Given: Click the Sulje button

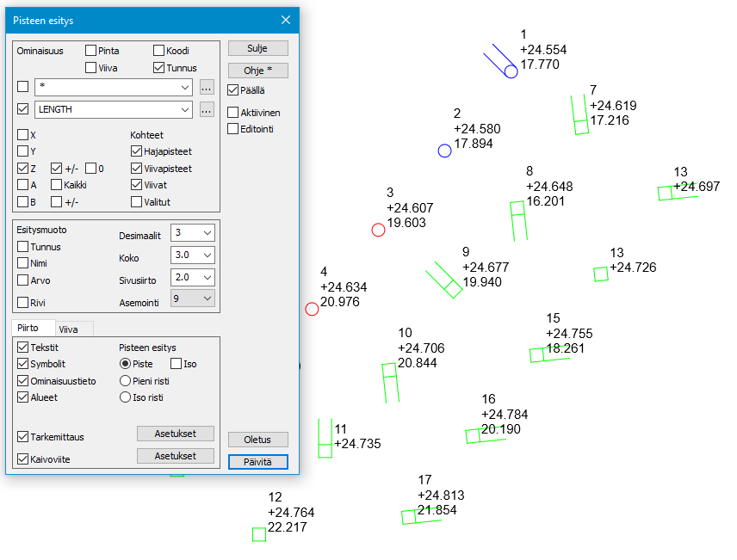Looking at the screenshot, I should 257,48.
